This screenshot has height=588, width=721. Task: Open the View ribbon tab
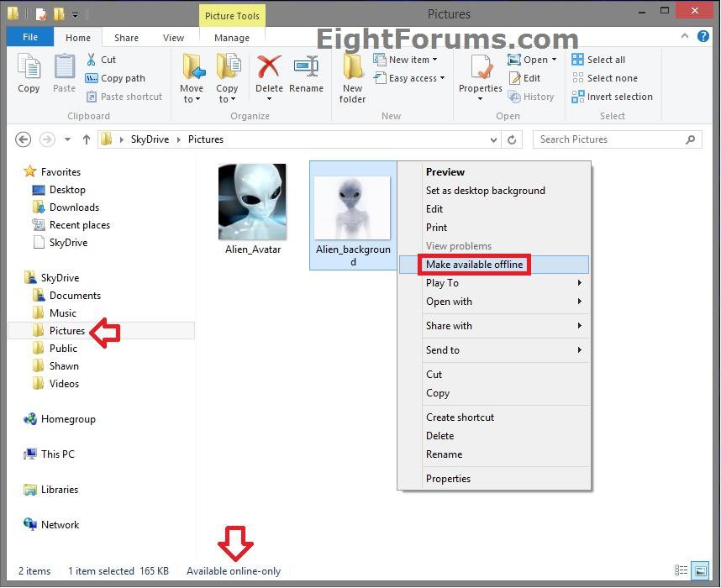[x=173, y=38]
